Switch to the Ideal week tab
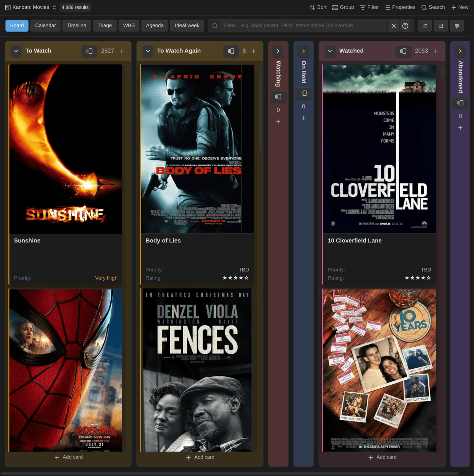474x476 pixels. click(x=187, y=25)
